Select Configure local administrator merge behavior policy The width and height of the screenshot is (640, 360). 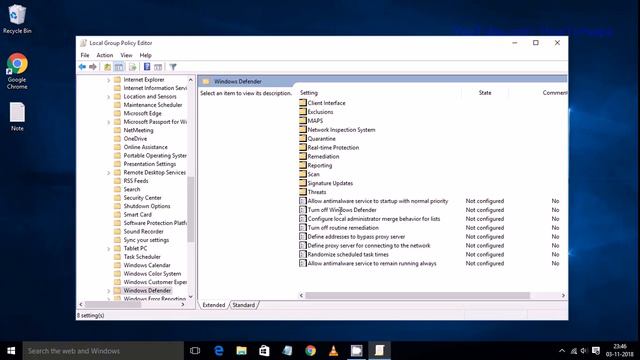(x=373, y=219)
